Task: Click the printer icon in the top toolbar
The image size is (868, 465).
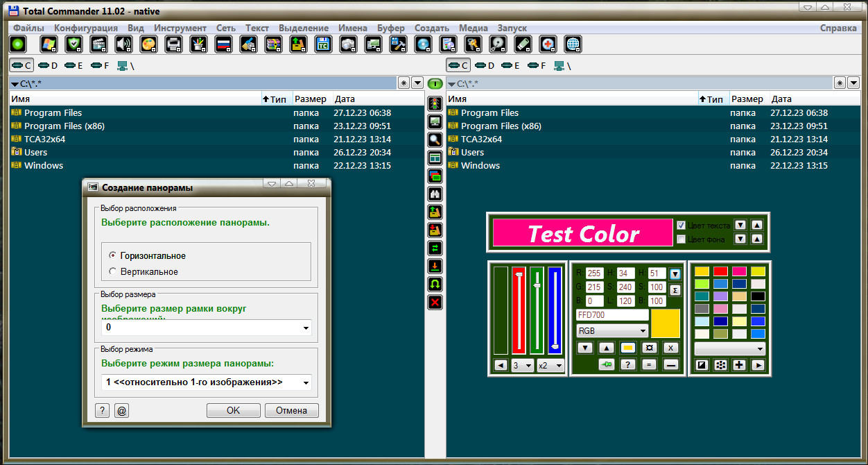Action: point(173,44)
